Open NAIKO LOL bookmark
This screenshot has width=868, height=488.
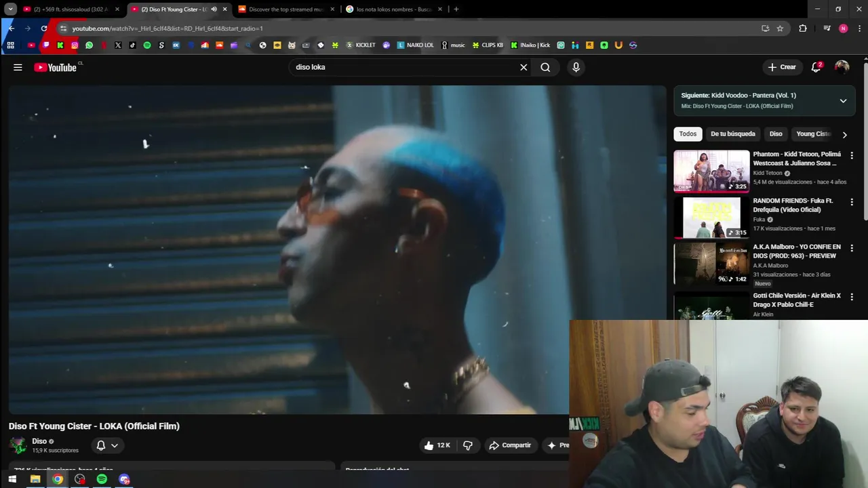click(x=416, y=45)
